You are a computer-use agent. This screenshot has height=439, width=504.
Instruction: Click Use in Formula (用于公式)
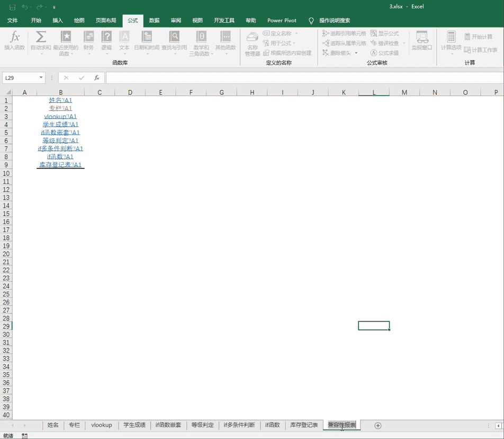[278, 43]
